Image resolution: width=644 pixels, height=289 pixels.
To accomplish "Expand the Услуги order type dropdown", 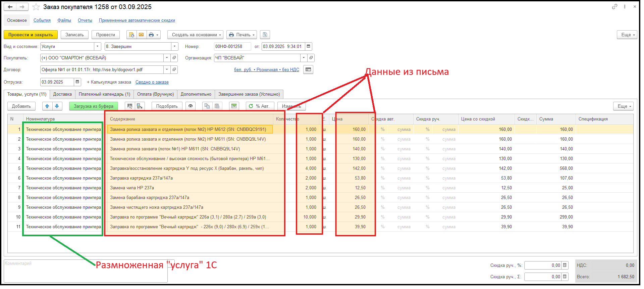I will [98, 47].
